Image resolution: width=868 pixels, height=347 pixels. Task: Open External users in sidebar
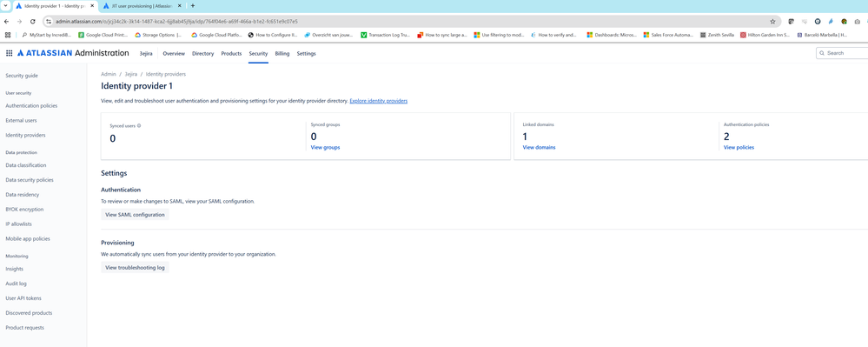tap(21, 120)
